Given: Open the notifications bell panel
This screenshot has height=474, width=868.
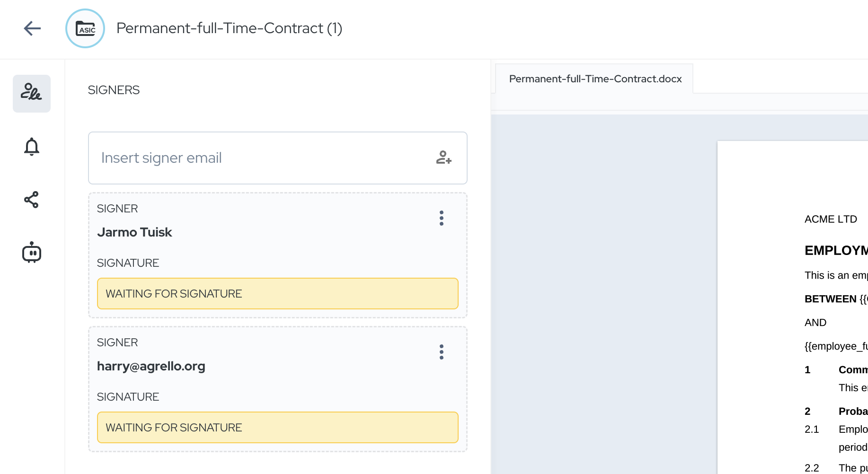Looking at the screenshot, I should pos(32,147).
